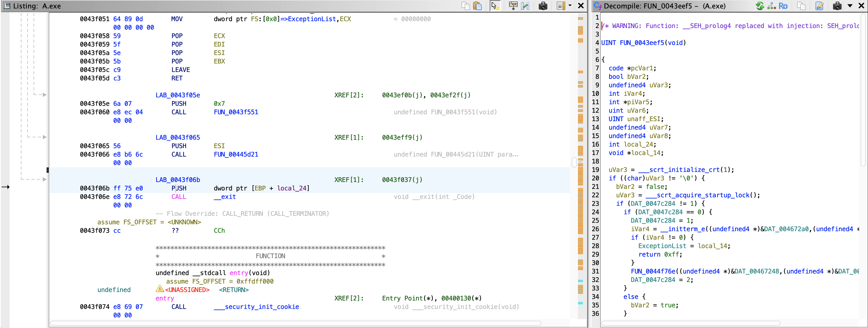Jump to the __exit function reference
The width and height of the screenshot is (868, 328).
(225, 197)
